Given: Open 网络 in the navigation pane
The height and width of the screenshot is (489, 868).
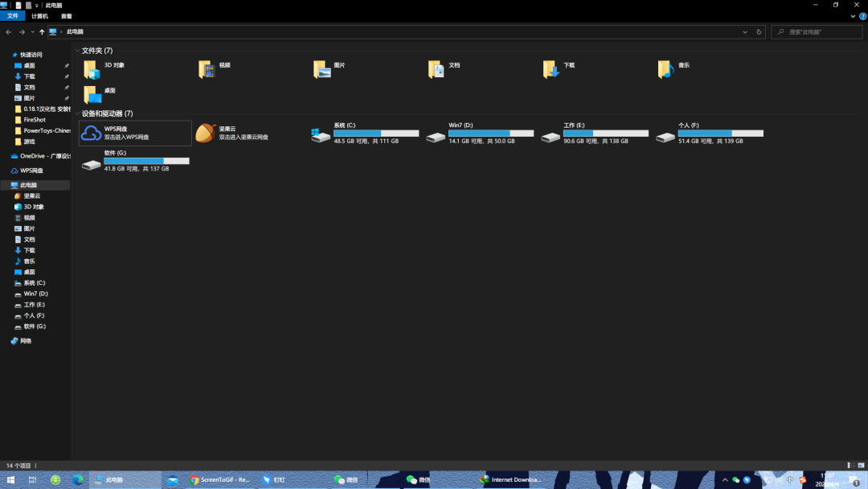Looking at the screenshot, I should point(21,341).
